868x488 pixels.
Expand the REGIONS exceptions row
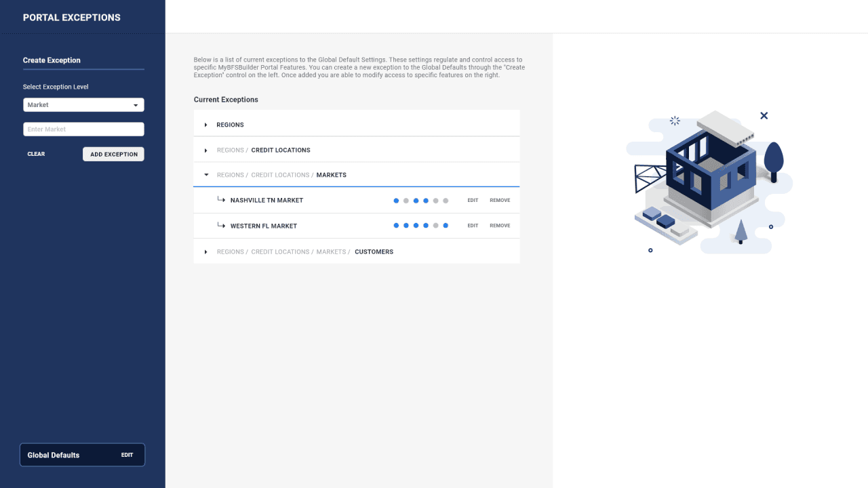click(357, 125)
